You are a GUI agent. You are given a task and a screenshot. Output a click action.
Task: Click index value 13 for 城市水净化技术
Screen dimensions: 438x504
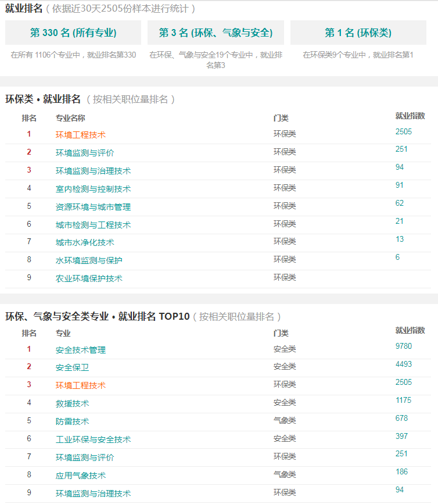click(400, 239)
